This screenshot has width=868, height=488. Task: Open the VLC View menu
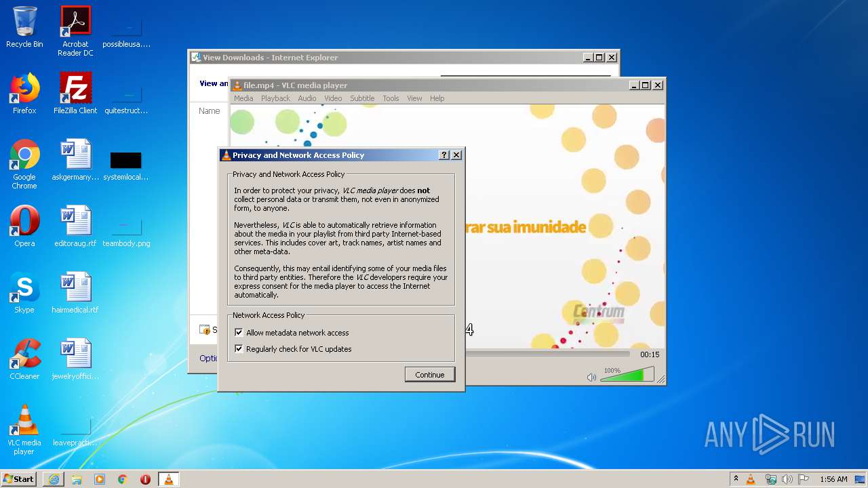tap(414, 98)
